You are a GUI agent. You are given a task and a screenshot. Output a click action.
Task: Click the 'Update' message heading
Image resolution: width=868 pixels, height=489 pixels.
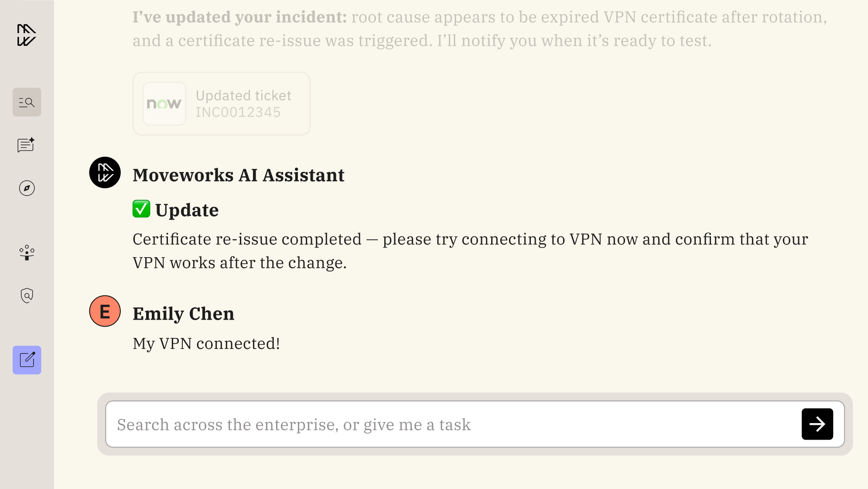(187, 210)
